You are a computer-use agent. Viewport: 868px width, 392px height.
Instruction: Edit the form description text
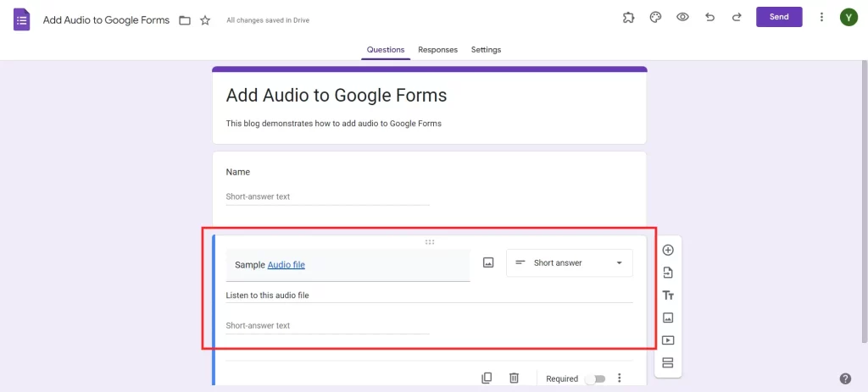334,124
